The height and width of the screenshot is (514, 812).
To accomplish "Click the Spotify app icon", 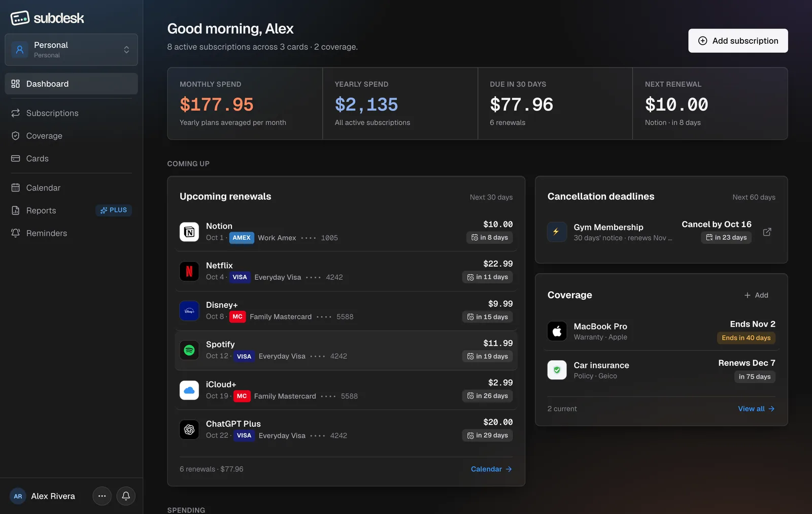I will (x=189, y=350).
